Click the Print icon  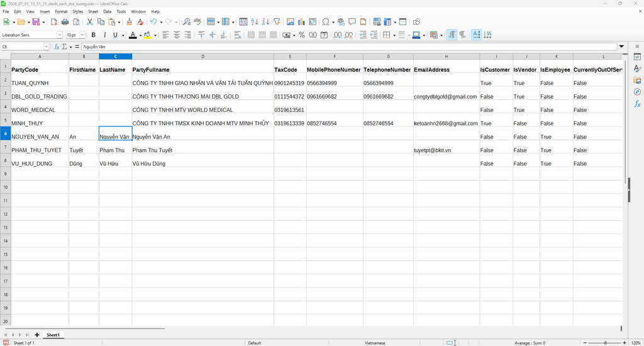(65, 22)
